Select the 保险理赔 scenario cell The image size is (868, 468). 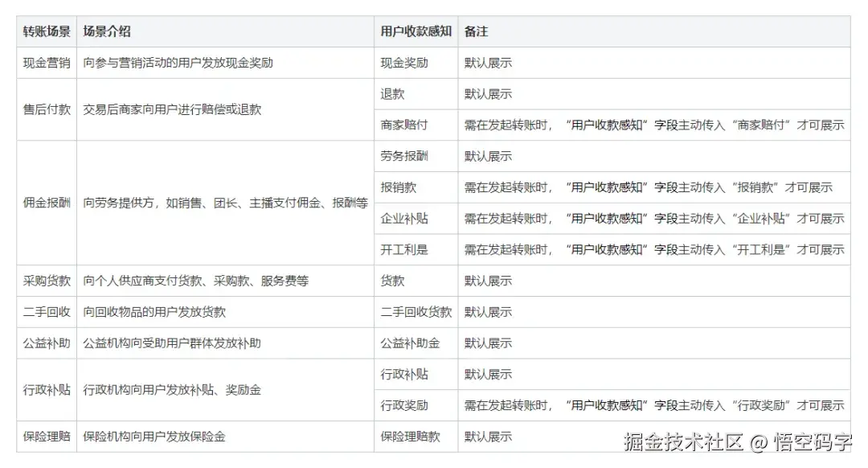click(46, 437)
